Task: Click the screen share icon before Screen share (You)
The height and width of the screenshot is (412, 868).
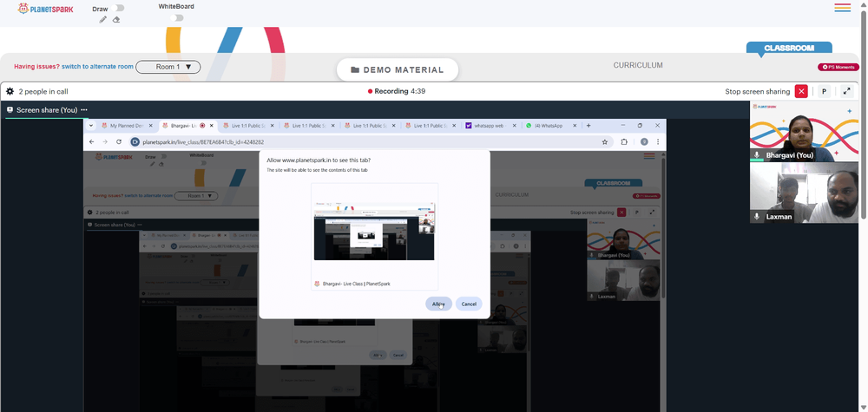Action: pyautogui.click(x=10, y=110)
